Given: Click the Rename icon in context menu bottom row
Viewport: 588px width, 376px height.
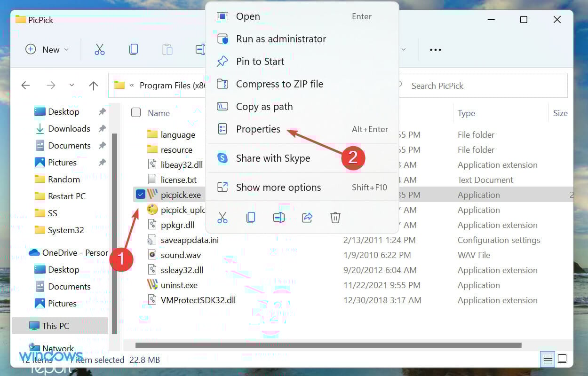Looking at the screenshot, I should point(279,217).
